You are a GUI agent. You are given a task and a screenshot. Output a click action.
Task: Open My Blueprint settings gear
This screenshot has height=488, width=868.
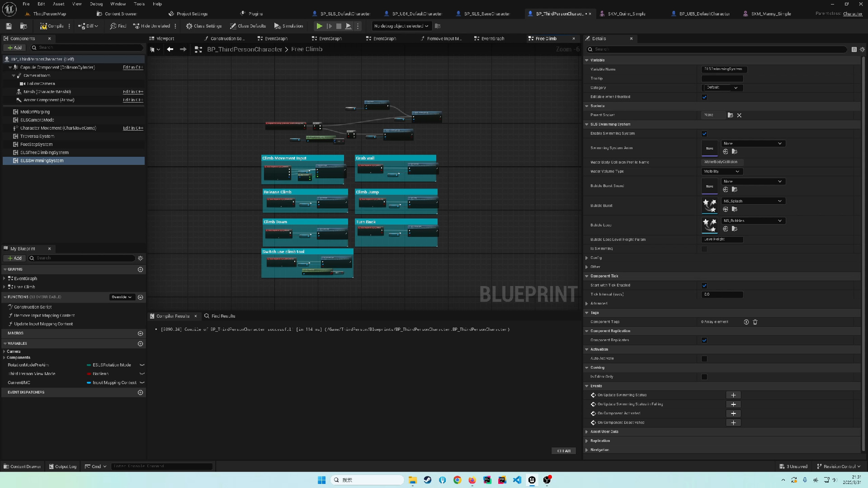[140, 258]
